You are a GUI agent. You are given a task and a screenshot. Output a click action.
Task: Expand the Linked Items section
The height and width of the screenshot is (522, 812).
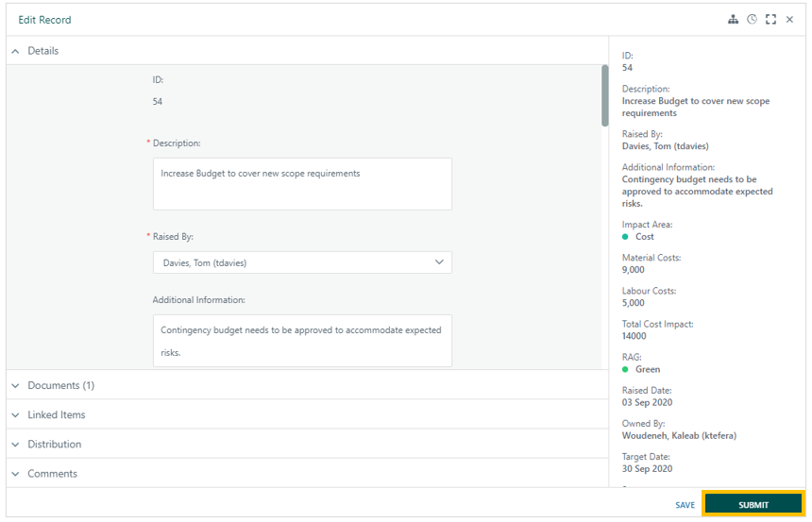(307, 414)
